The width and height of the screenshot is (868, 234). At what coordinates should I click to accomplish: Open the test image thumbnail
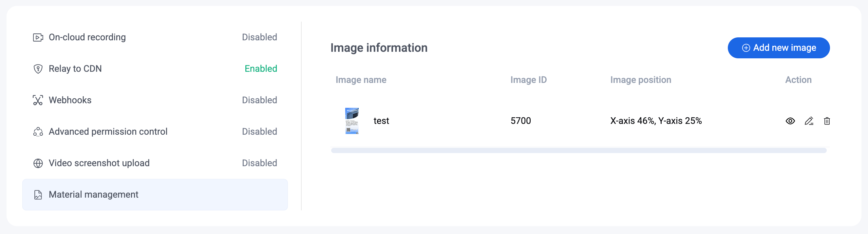click(351, 121)
